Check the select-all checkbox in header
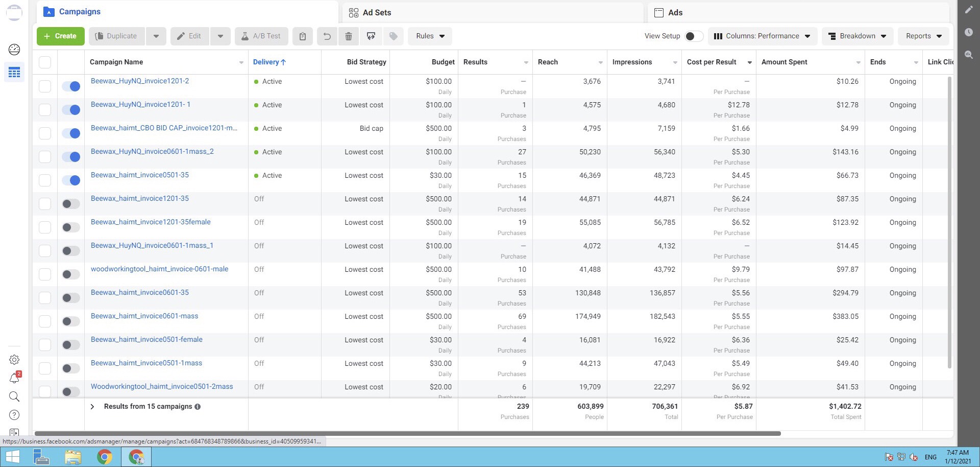980x467 pixels. (x=45, y=62)
